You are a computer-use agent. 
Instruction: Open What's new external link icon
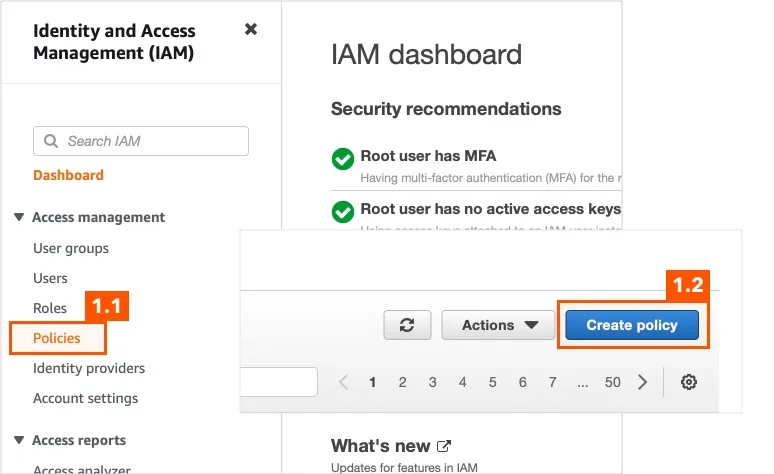click(444, 446)
